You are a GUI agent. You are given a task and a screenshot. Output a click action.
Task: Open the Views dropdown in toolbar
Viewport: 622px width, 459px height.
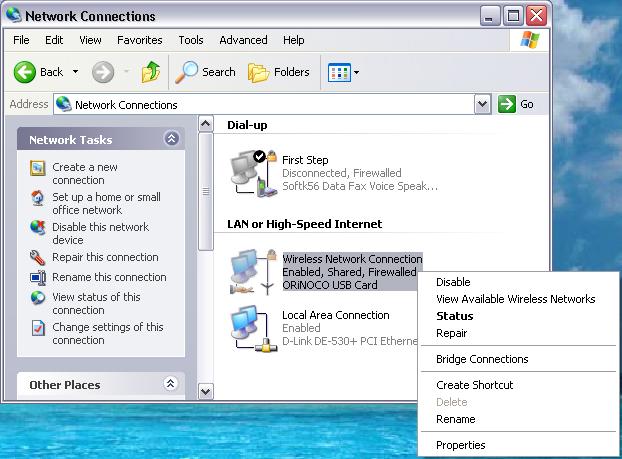pyautogui.click(x=344, y=72)
